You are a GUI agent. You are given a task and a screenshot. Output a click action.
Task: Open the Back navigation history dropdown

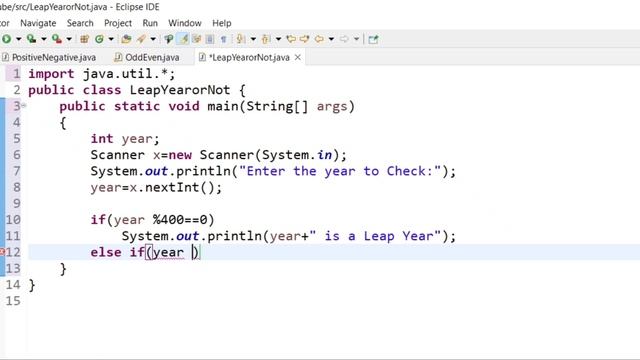[331, 39]
